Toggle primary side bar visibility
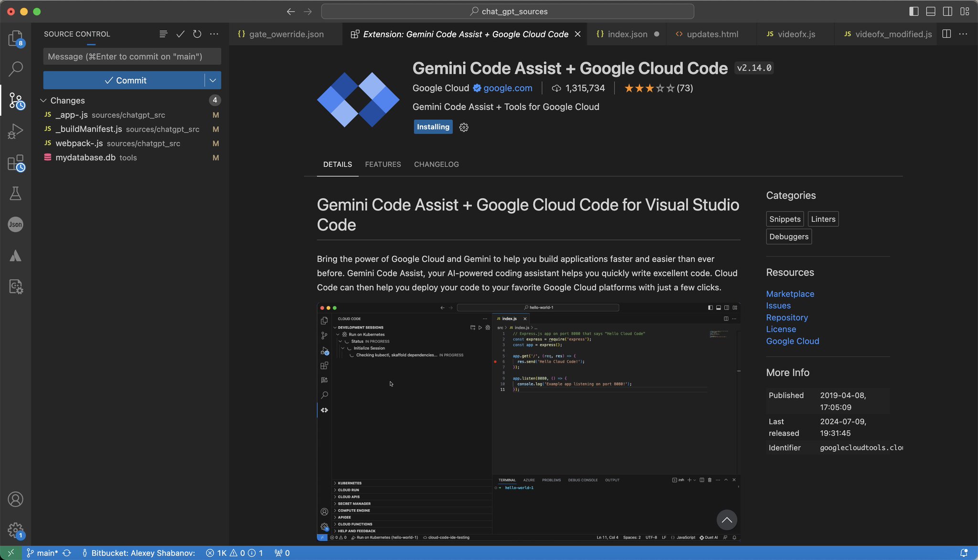The image size is (978, 560). [x=914, y=11]
